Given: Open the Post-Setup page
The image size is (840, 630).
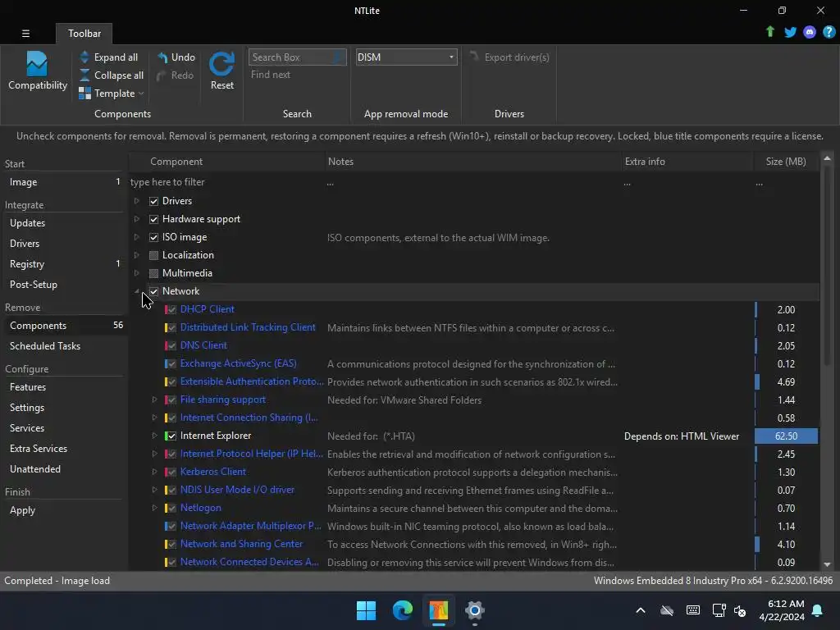Looking at the screenshot, I should [64, 285].
